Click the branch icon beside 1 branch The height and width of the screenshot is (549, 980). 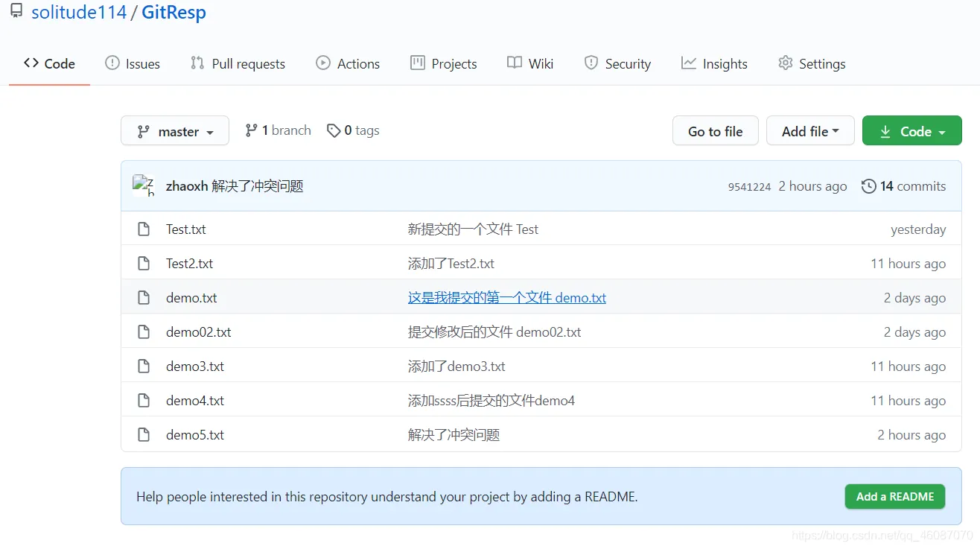252,130
